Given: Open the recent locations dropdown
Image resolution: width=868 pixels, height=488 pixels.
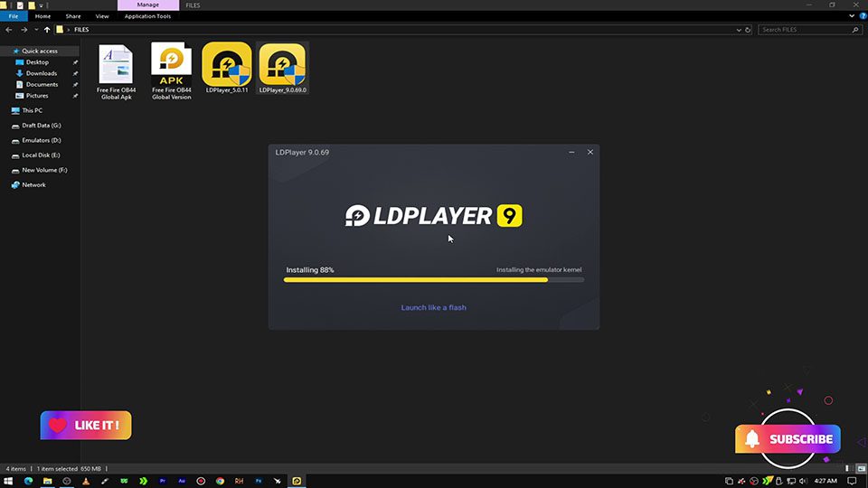Looking at the screenshot, I should 36,30.
